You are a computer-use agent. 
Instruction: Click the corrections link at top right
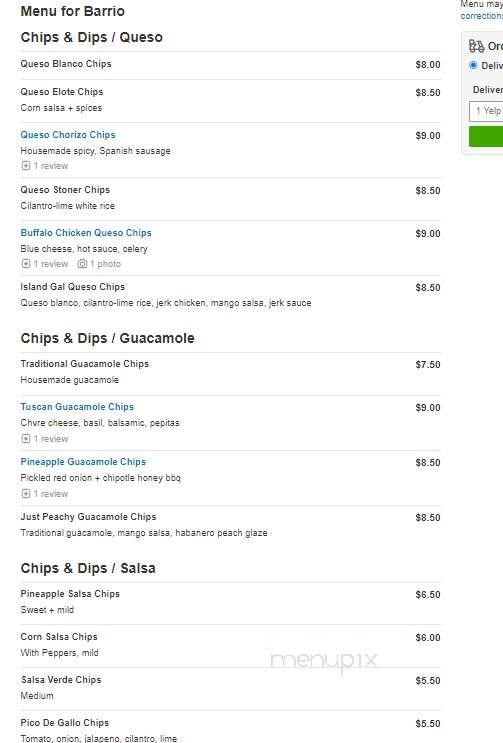tap(482, 16)
